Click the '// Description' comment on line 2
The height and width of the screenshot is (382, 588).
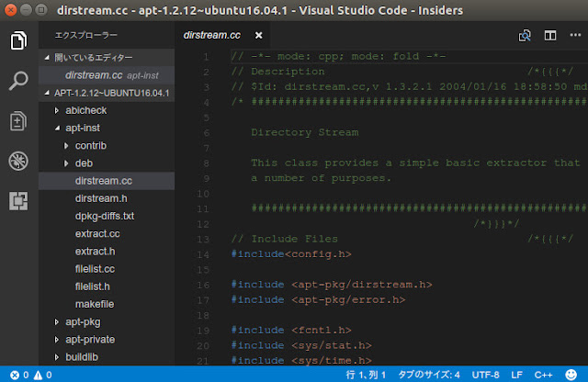click(x=278, y=72)
